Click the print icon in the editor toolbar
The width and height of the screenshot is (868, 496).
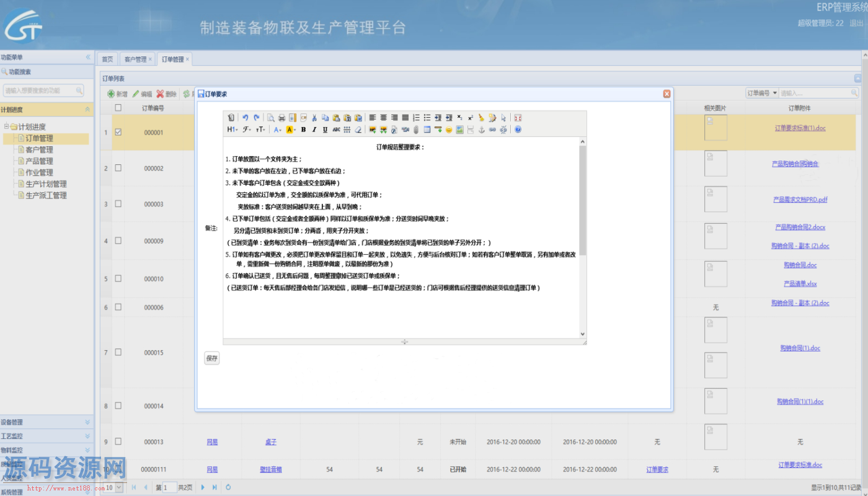281,117
